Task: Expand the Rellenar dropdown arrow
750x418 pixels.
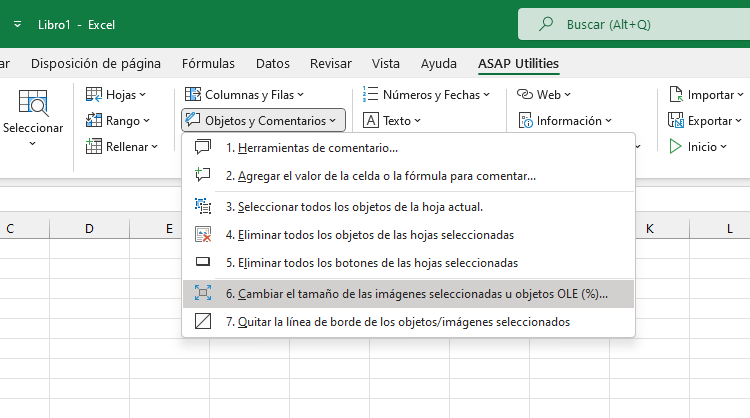Action: point(154,147)
